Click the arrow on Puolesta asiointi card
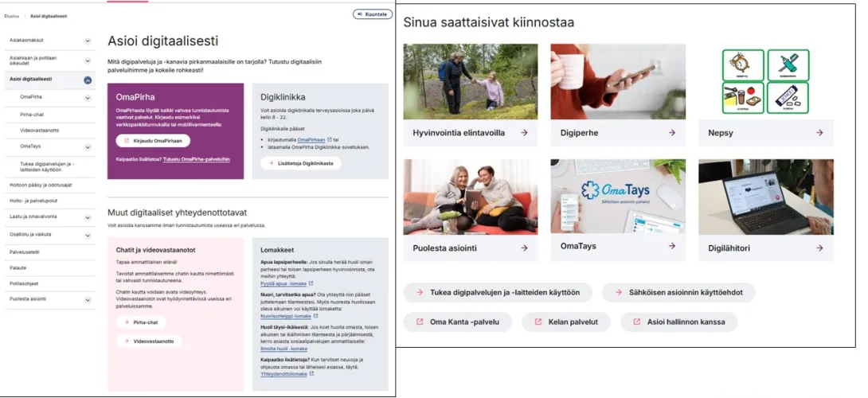868x398 pixels. pyautogui.click(x=524, y=248)
